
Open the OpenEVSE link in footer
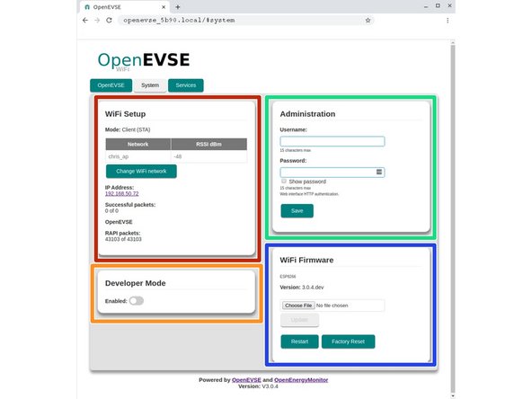pos(246,379)
